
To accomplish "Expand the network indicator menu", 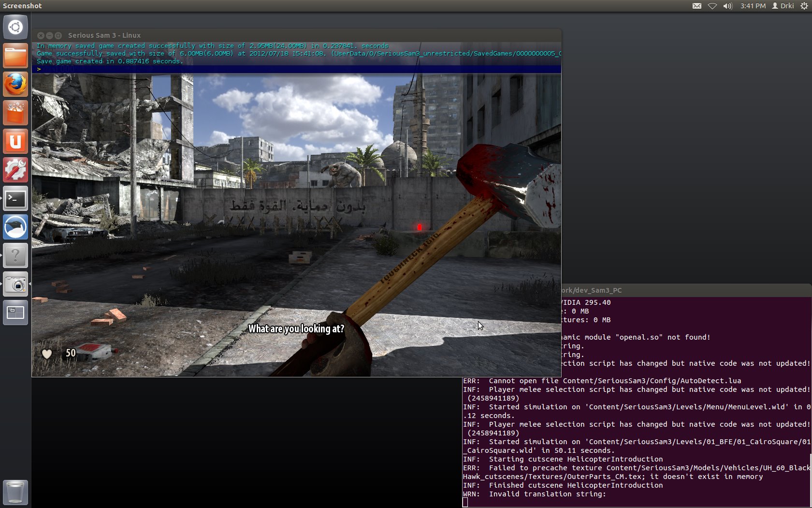I will (712, 6).
